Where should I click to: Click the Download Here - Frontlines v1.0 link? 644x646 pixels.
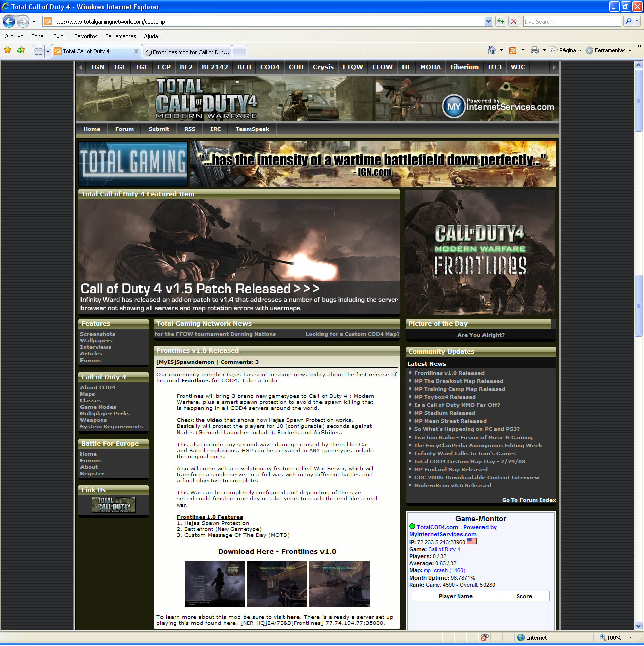coord(277,551)
